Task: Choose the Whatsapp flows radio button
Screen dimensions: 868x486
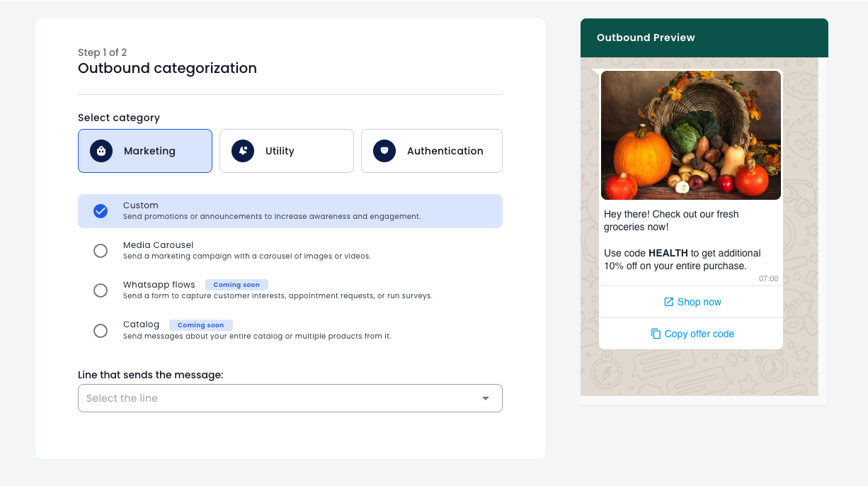Action: (x=101, y=290)
